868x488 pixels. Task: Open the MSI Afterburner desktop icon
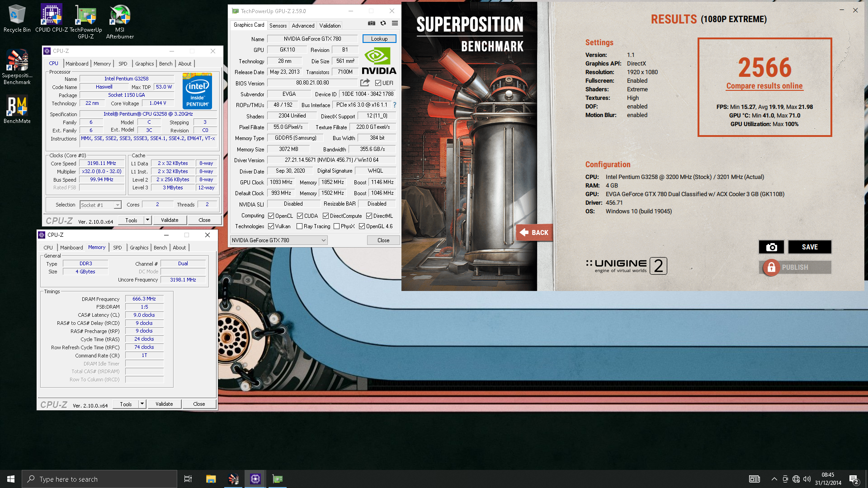[x=120, y=22]
